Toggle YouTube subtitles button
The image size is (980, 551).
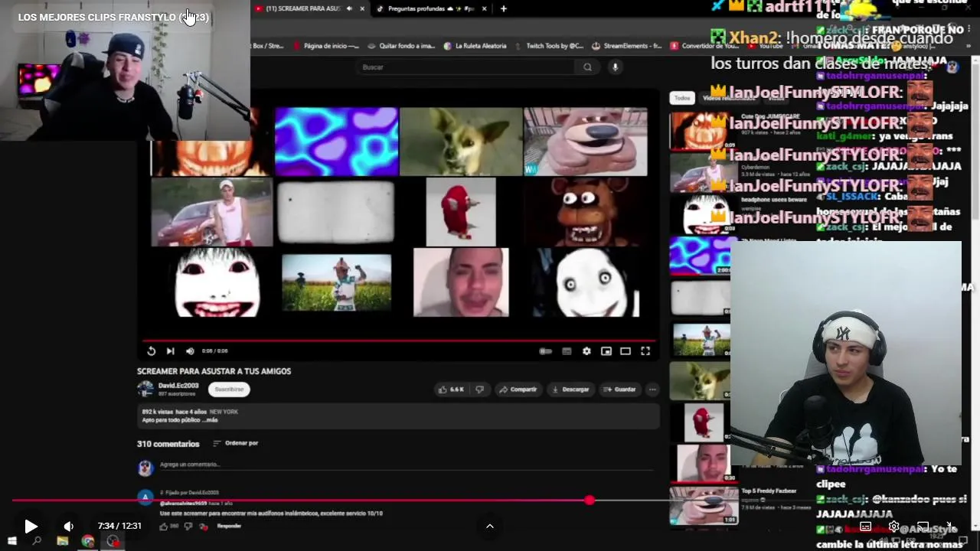pyautogui.click(x=567, y=351)
